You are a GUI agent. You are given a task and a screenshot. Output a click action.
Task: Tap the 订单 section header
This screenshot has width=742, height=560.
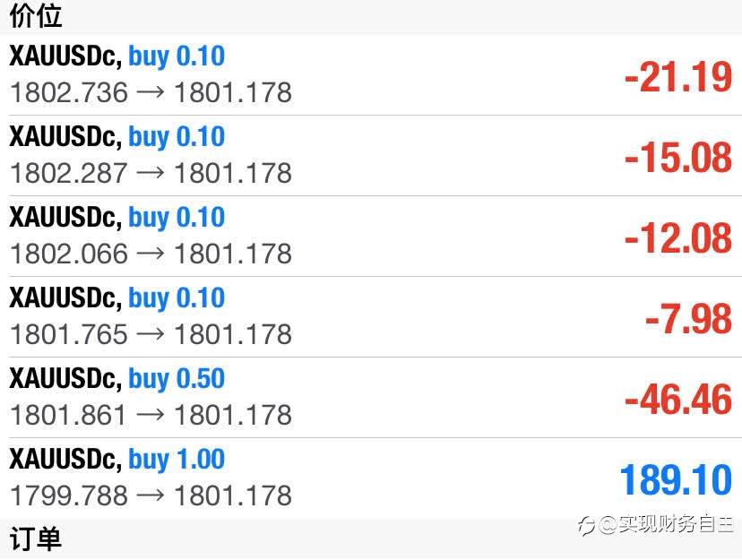36,540
